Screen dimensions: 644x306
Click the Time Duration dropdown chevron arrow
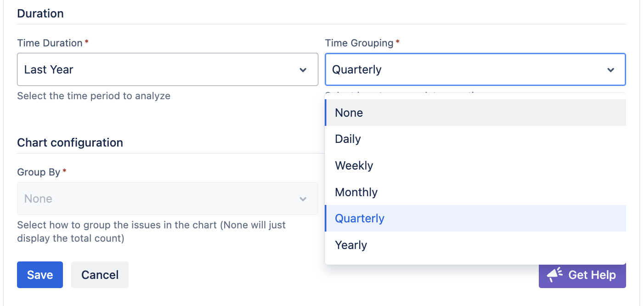pos(303,70)
